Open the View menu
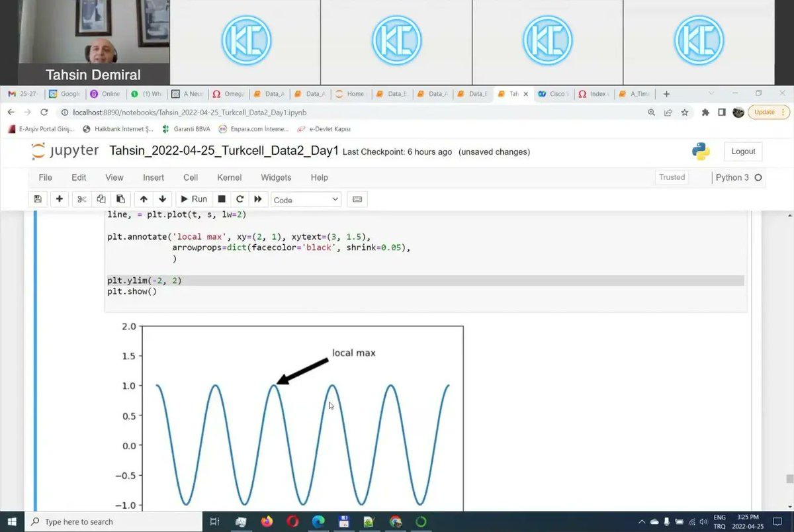 pos(114,177)
